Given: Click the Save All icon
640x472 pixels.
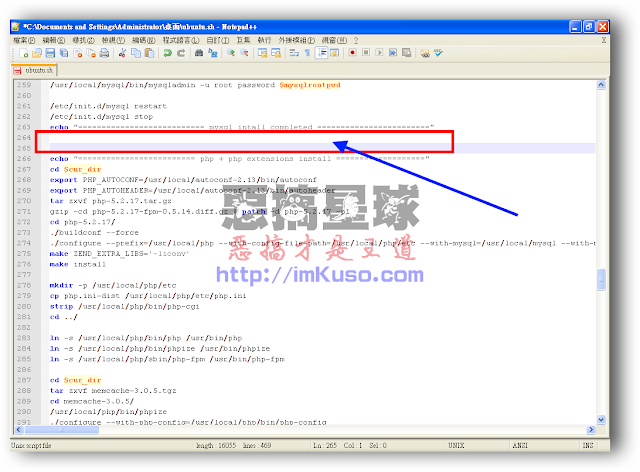Looking at the screenshot, I should pos(64,53).
